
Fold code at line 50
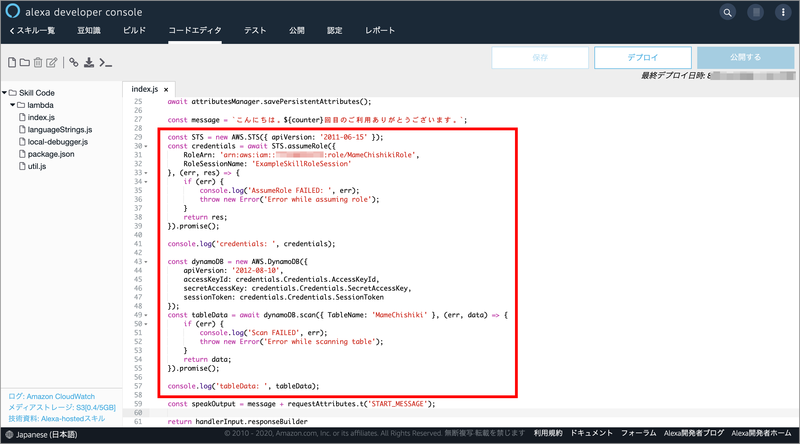point(146,324)
